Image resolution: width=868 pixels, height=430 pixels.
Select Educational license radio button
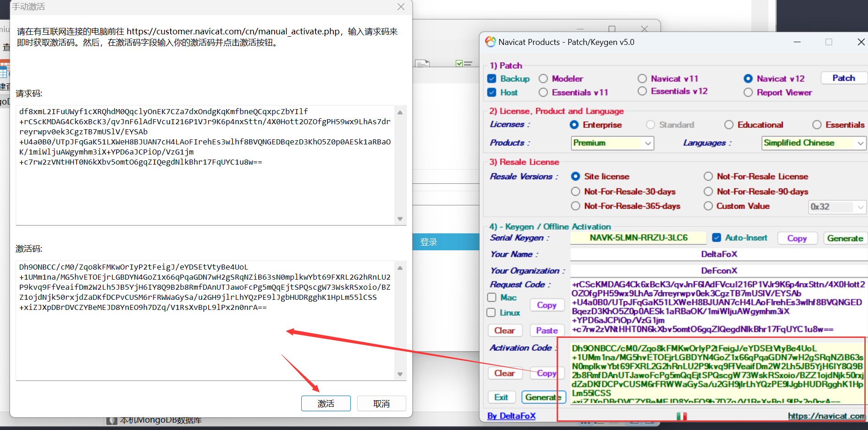729,125
